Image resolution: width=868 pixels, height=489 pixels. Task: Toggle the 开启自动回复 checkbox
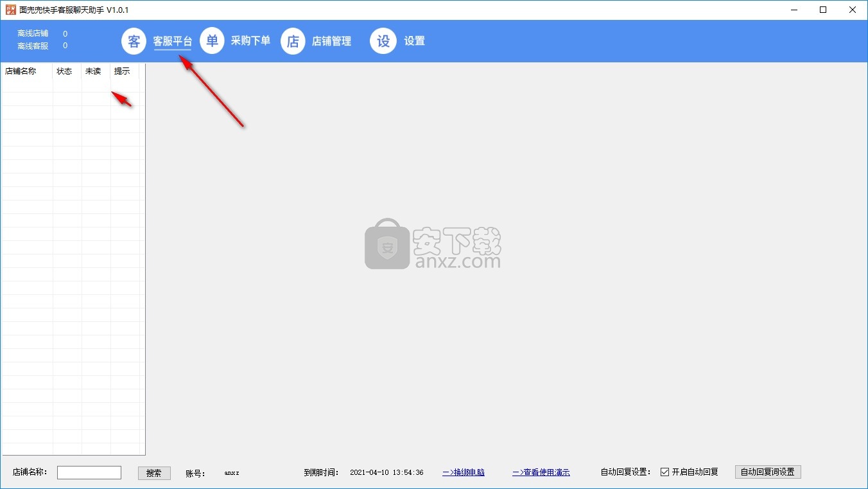click(689, 472)
